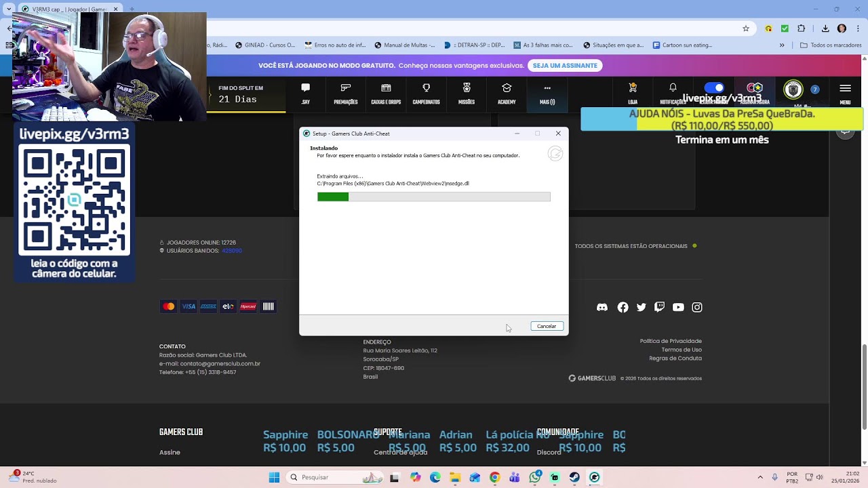Open Instagram icon in footer
The image size is (868, 488).
point(697,307)
